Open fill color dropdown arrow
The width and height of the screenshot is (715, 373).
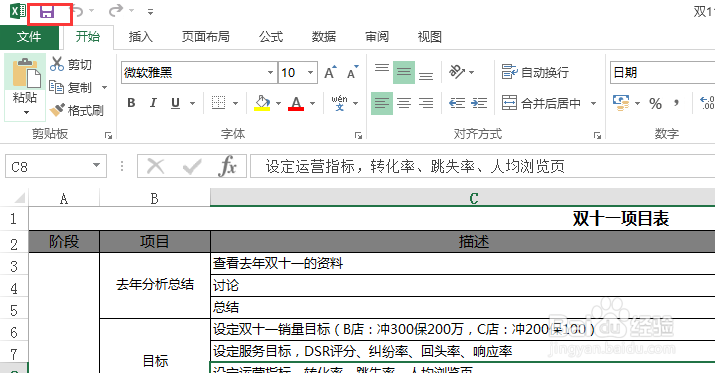pos(278,104)
